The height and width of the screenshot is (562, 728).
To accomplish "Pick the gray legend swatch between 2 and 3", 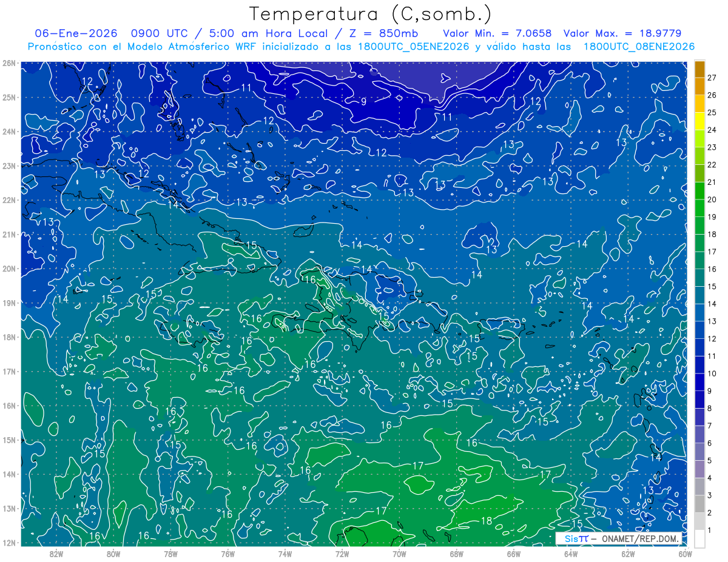I will [699, 504].
